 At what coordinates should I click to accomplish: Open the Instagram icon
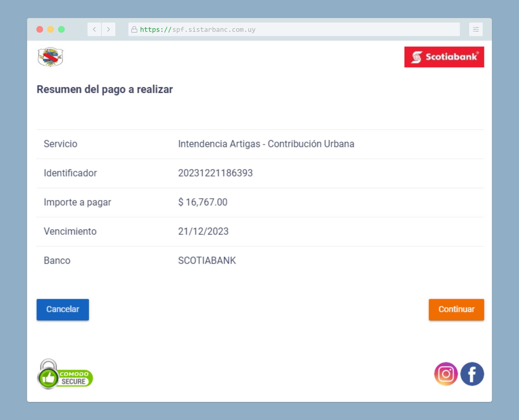[446, 374]
